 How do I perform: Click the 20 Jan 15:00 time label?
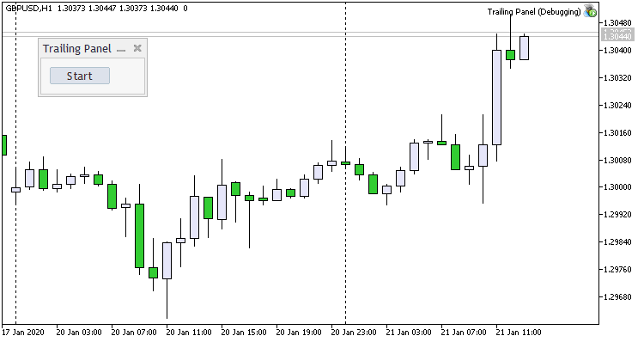244,333
